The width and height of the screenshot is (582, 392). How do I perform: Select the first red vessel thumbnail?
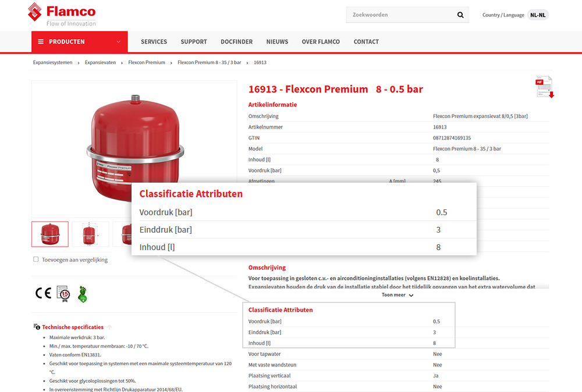pyautogui.click(x=50, y=234)
